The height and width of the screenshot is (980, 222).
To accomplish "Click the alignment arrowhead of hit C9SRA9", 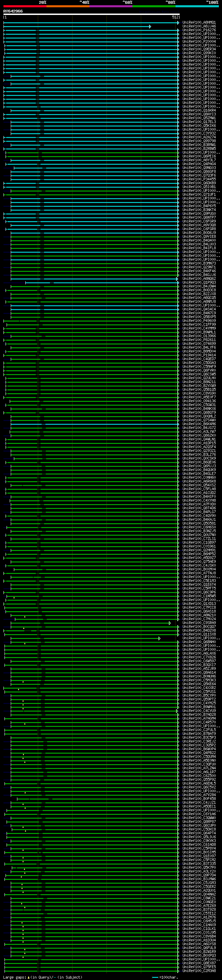I will click(170, 623).
